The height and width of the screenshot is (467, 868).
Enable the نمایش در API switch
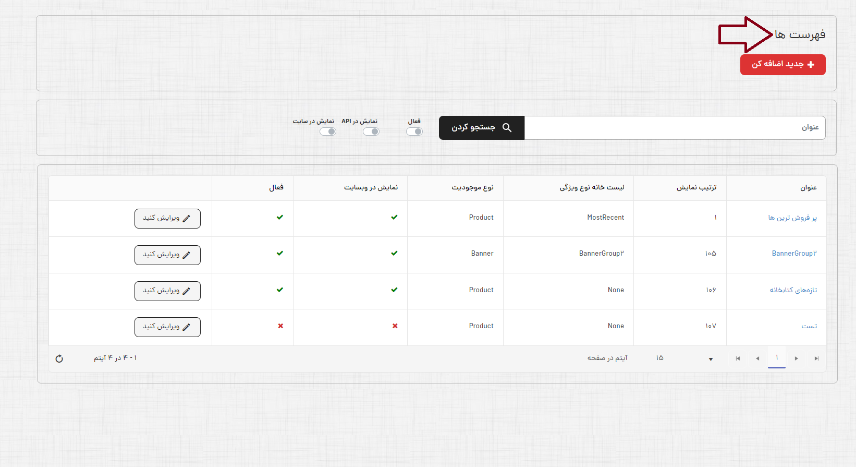371,131
